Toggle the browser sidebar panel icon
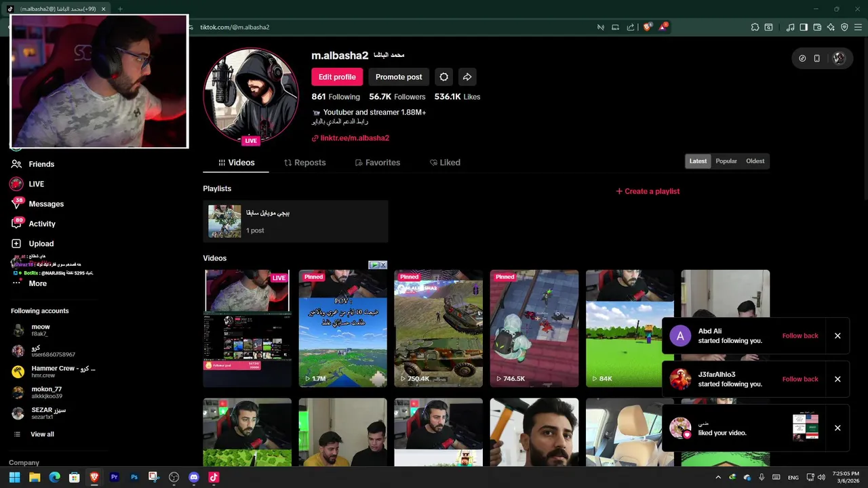 [x=804, y=27]
